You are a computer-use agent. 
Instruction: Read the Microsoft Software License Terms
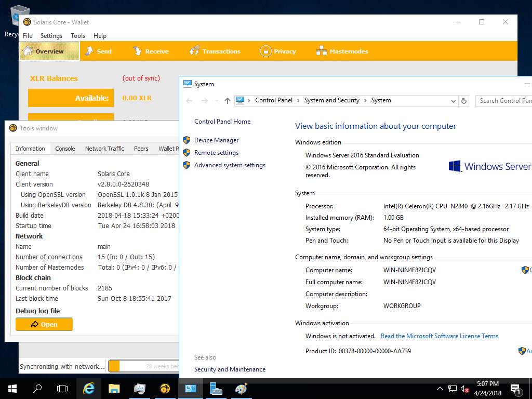440,336
